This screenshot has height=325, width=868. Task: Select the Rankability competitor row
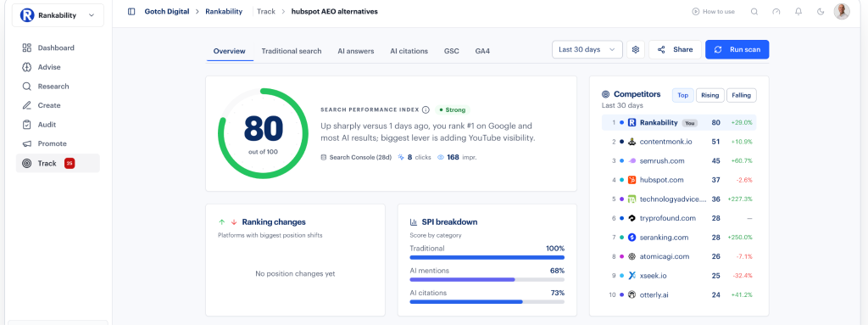tap(679, 122)
